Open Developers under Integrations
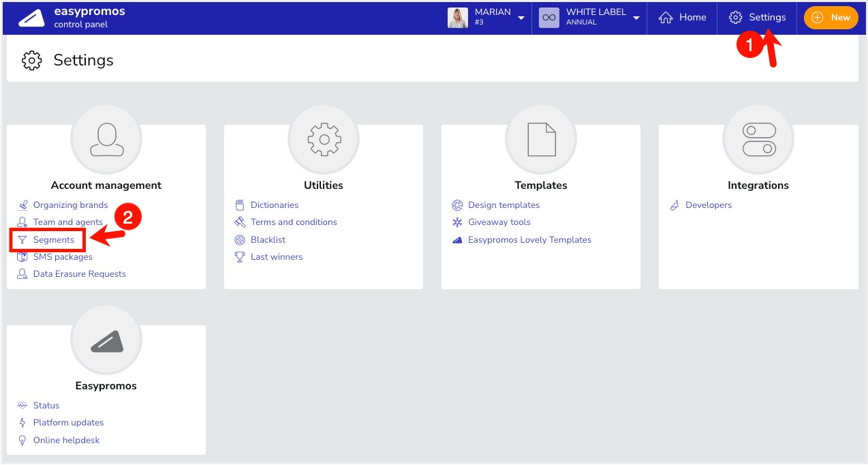 pos(709,205)
